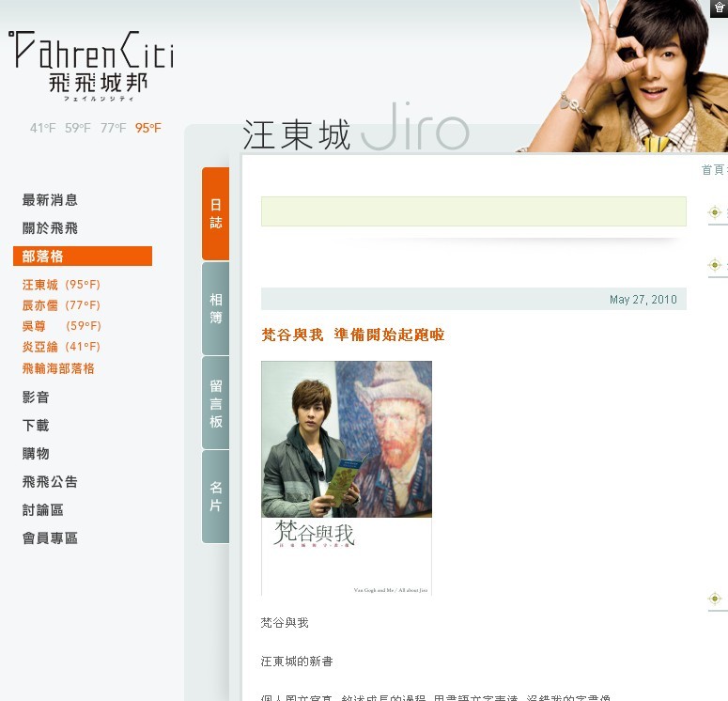The height and width of the screenshot is (701, 728).
Task: Open 吳尊 (59°F) blog link
Action: coord(61,326)
